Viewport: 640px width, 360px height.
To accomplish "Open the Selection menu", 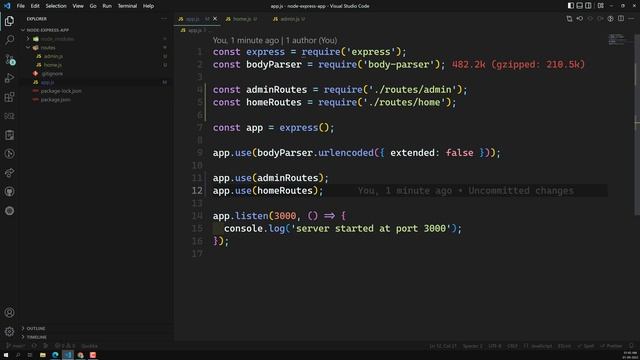I will 56,6.
